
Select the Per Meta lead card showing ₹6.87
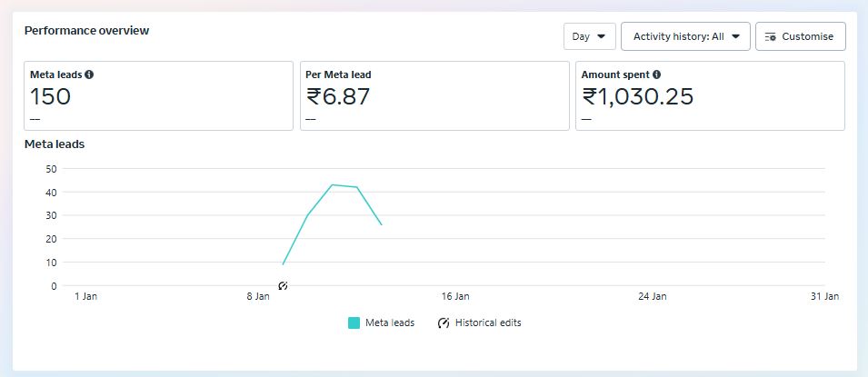click(434, 96)
